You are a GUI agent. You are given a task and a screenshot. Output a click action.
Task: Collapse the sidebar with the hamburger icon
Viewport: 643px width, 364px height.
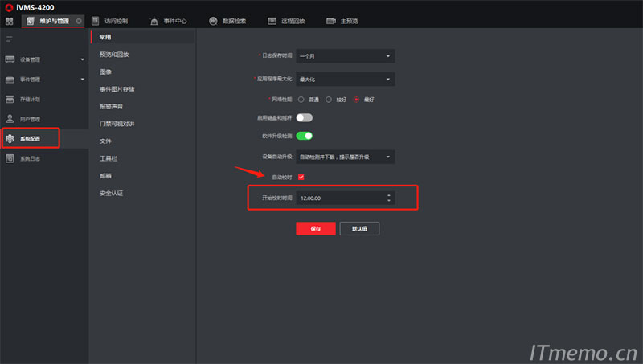point(10,39)
